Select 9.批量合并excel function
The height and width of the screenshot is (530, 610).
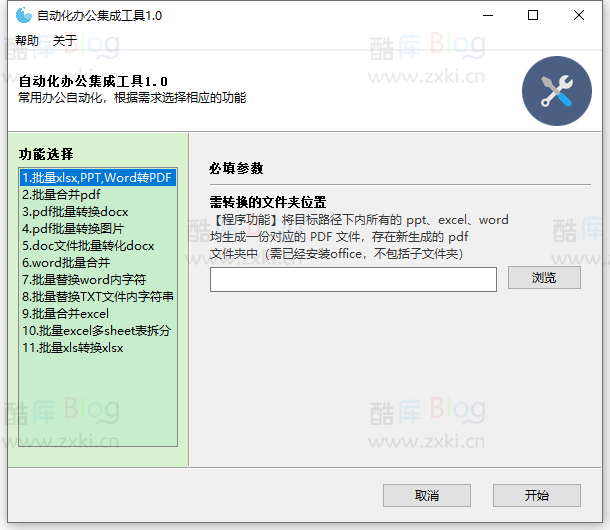[98, 314]
